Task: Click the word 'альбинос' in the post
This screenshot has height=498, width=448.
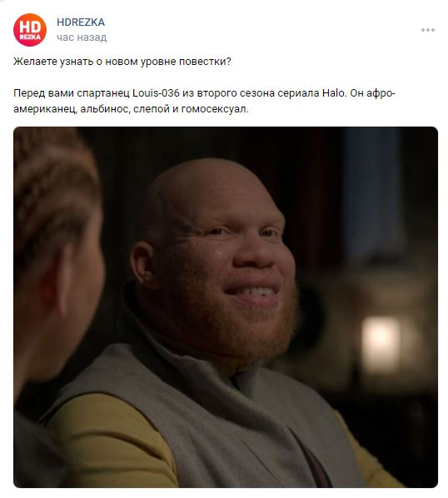Action: [104, 109]
